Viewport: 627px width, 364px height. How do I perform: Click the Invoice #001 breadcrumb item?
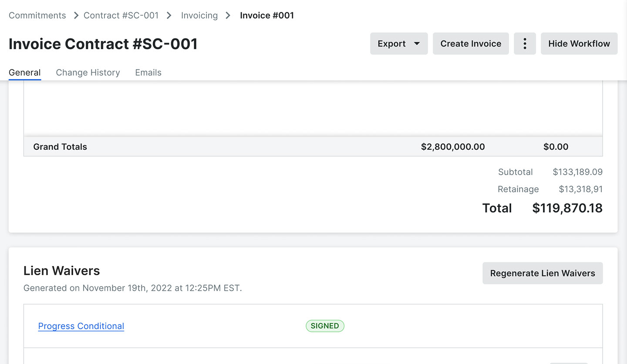[267, 16]
